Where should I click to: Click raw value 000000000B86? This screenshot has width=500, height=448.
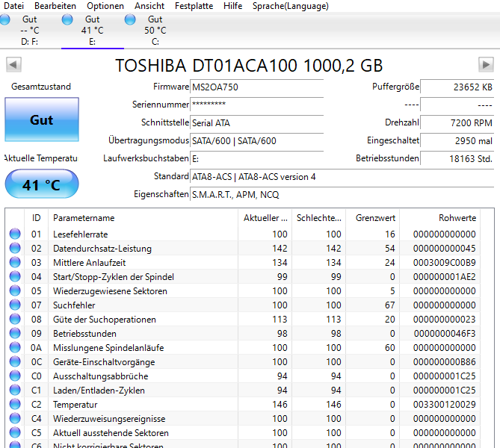445,362
